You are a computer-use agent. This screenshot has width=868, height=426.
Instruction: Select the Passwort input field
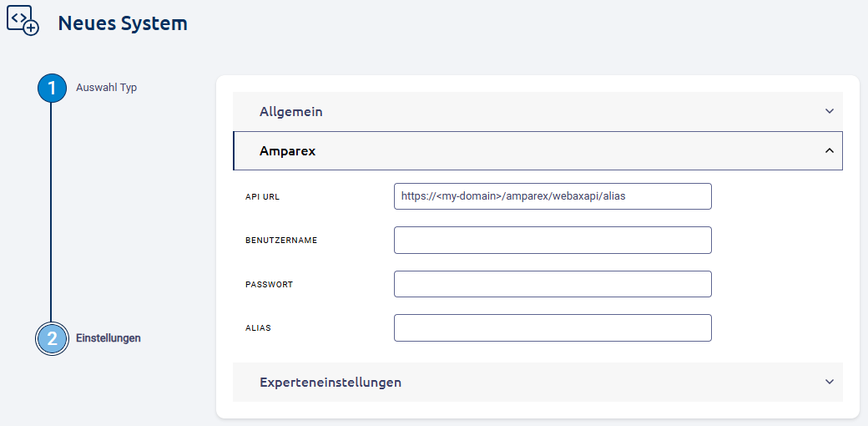[x=553, y=284]
